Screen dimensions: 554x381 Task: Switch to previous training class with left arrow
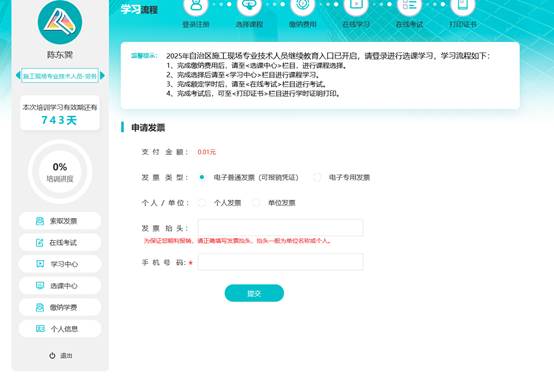coord(18,75)
